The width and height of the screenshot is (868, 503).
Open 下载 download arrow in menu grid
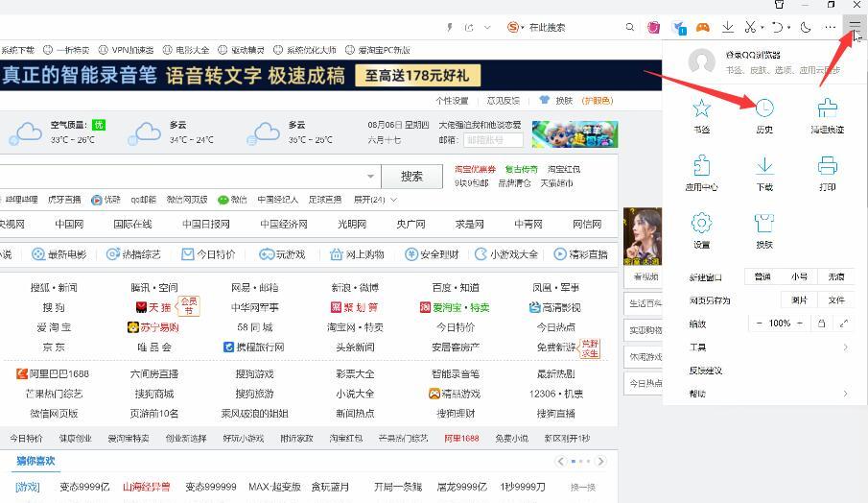coord(764,173)
